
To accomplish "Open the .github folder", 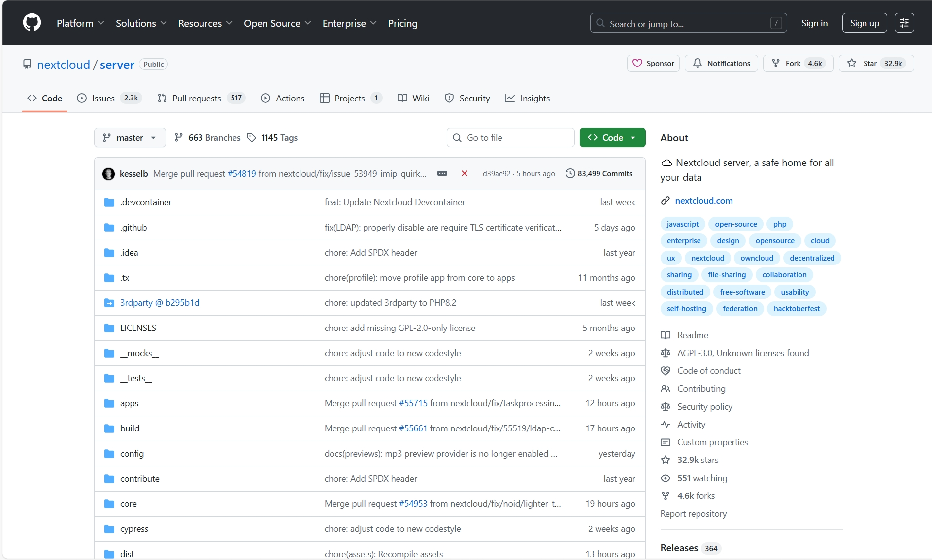I will tap(133, 228).
